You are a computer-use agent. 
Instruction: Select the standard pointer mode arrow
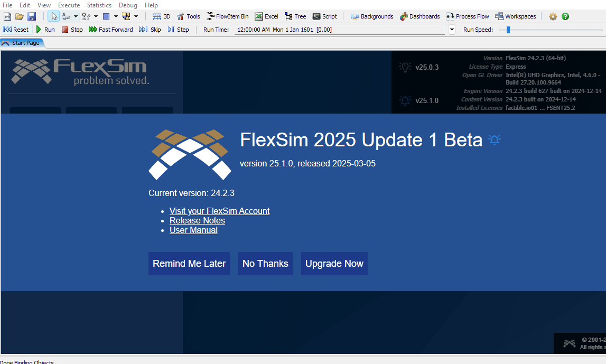coord(54,16)
